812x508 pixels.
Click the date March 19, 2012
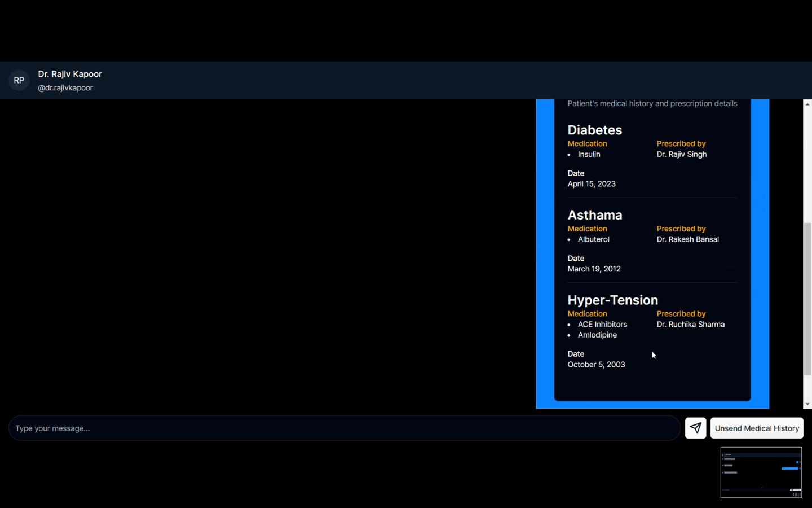[x=594, y=269]
